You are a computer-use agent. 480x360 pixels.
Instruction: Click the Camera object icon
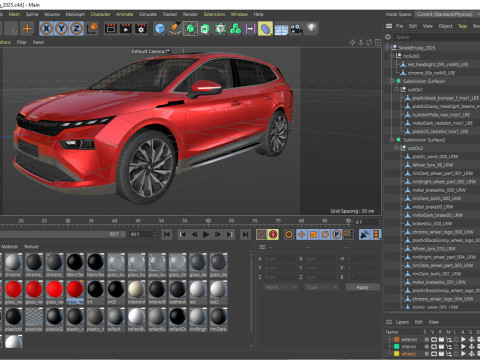pyautogui.click(x=296, y=29)
